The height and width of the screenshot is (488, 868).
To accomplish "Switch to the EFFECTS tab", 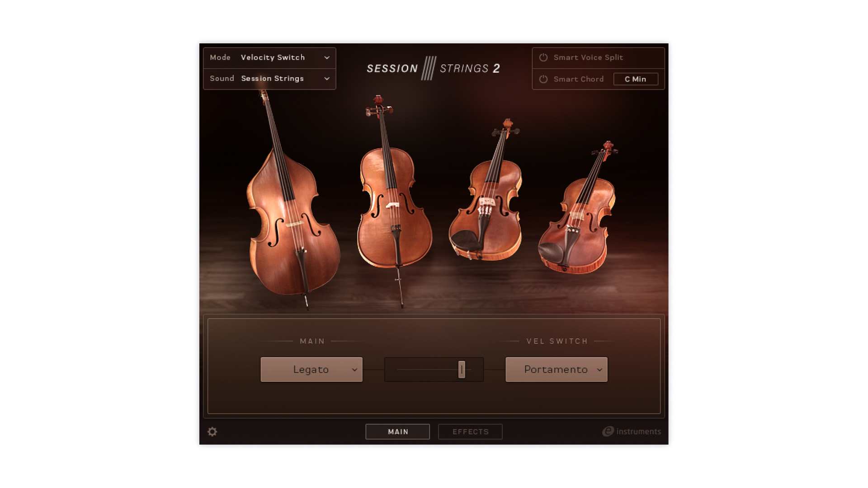I will (470, 432).
